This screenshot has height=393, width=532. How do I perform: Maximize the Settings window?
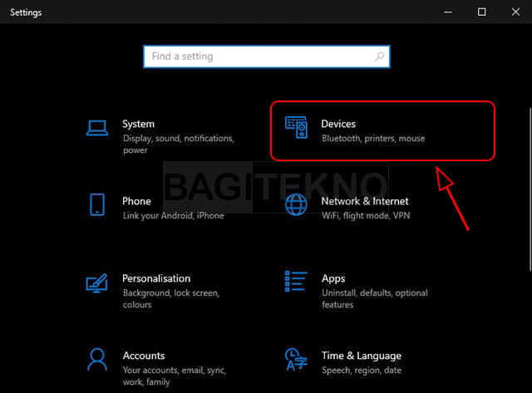pos(481,12)
